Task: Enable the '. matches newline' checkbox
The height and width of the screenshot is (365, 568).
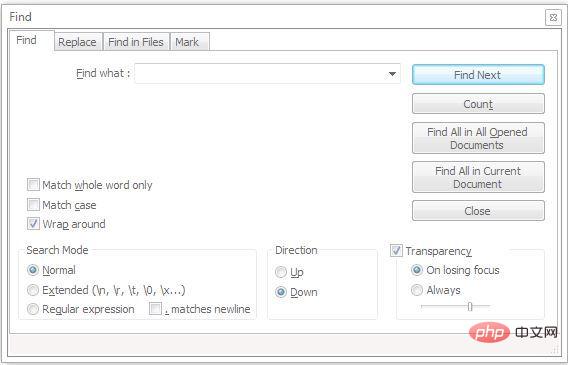Action: tap(155, 309)
